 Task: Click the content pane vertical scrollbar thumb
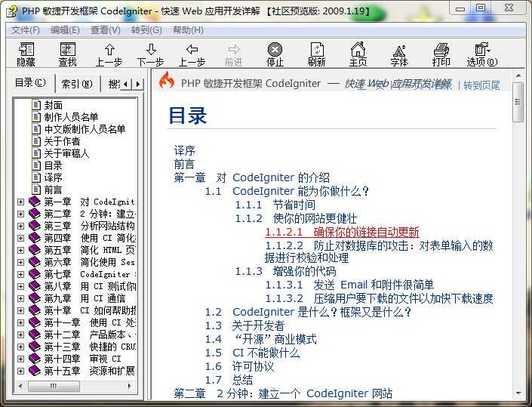pyautogui.click(x=518, y=103)
